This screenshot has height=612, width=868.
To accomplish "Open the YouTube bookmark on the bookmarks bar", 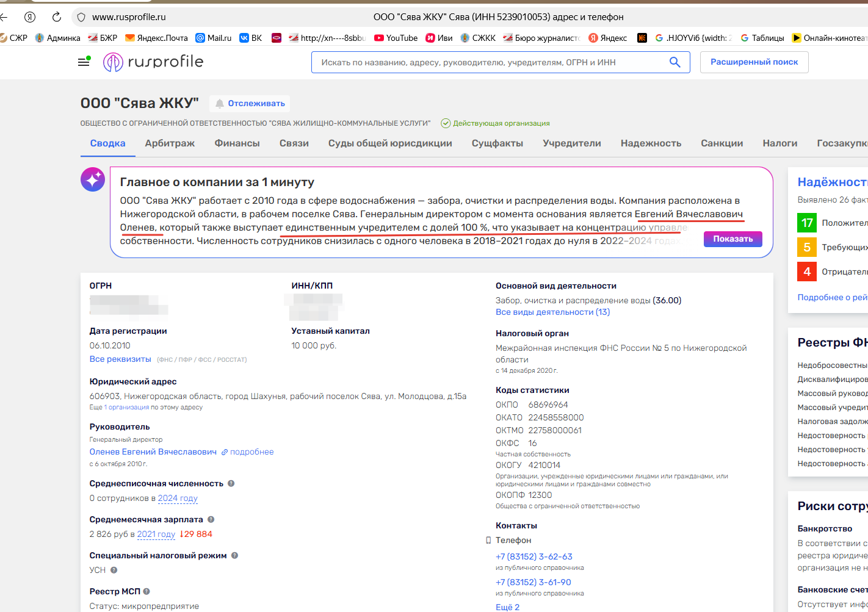I will (x=396, y=37).
